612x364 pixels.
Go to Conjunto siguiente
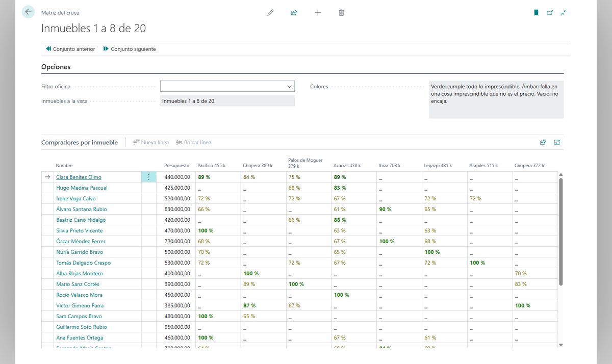tap(130, 49)
